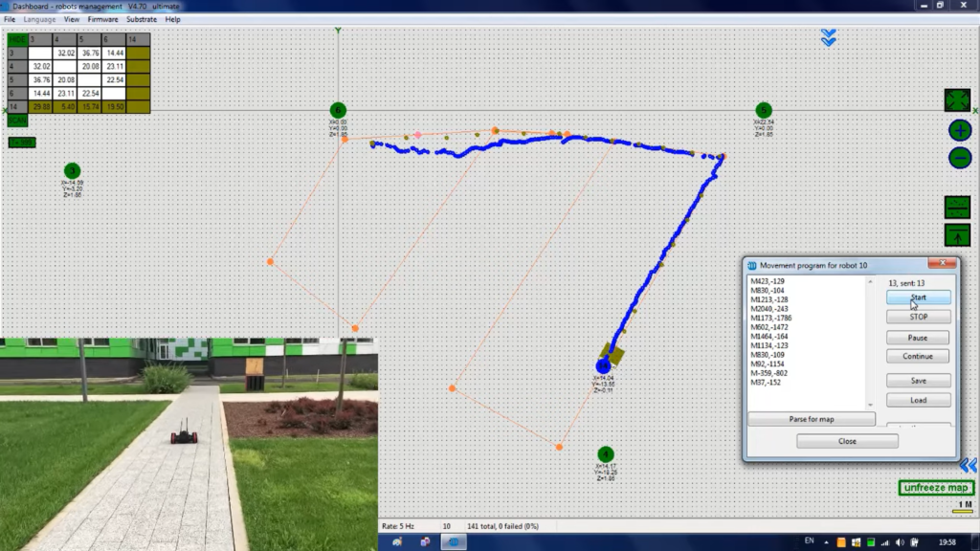
Task: Toggle the T+ 999 indicator
Action: point(21,143)
